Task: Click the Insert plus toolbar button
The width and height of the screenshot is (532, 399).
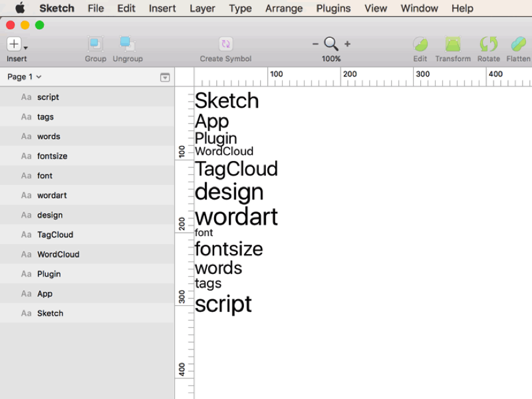Action: [14, 44]
